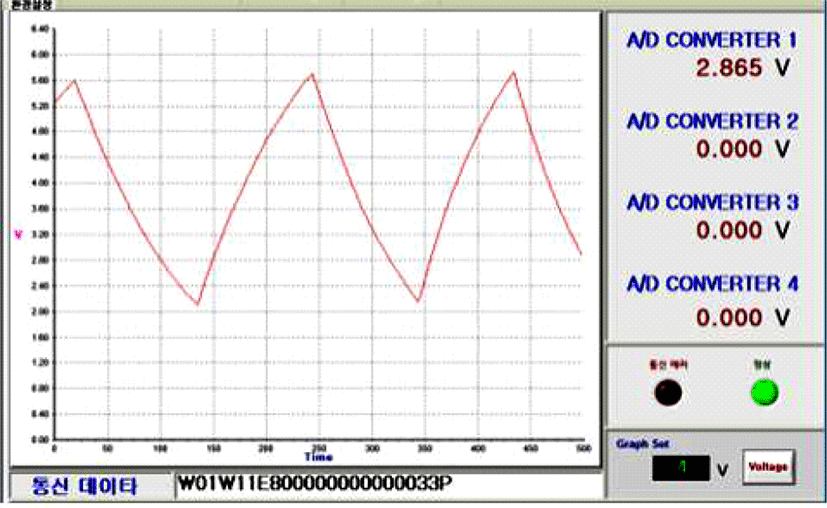Viewport: 827px width, 508px height.
Task: Click the A/D CONVERTER 4 label
Action: [x=712, y=284]
